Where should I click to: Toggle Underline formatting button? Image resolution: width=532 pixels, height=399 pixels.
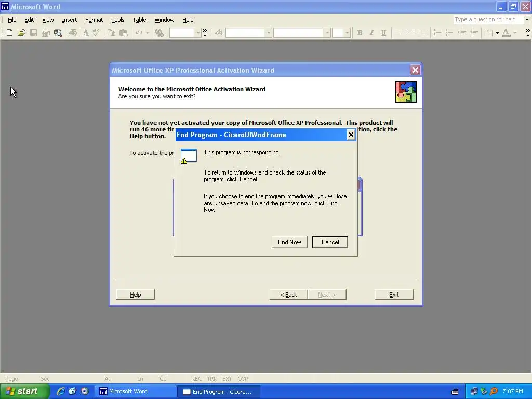pos(383,33)
